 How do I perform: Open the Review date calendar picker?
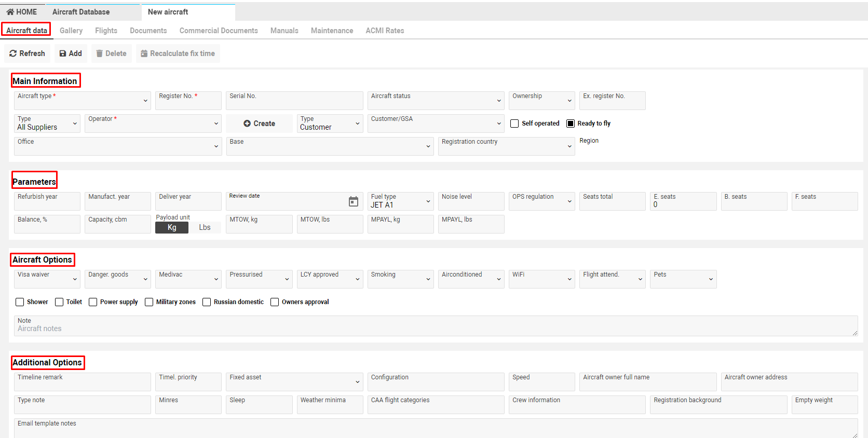(x=354, y=201)
